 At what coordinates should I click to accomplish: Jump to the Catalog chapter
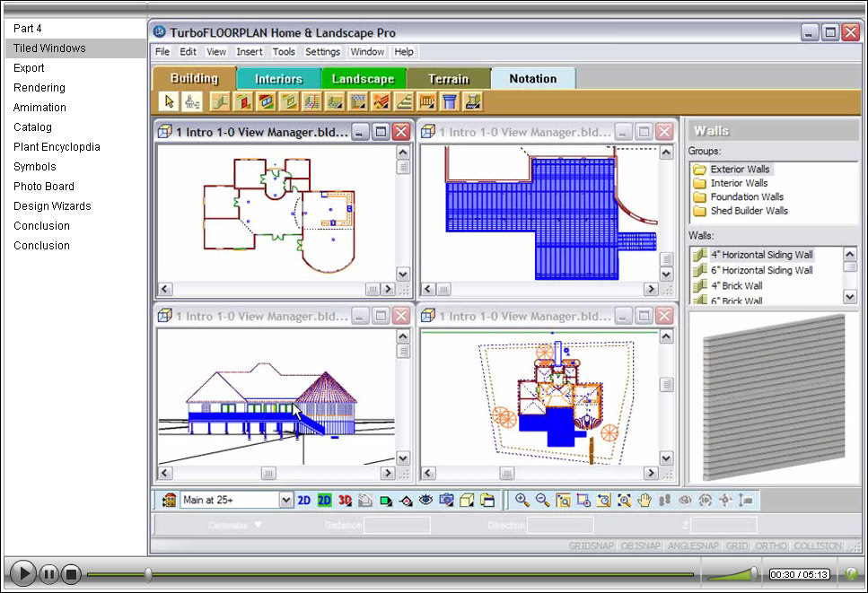coord(32,127)
